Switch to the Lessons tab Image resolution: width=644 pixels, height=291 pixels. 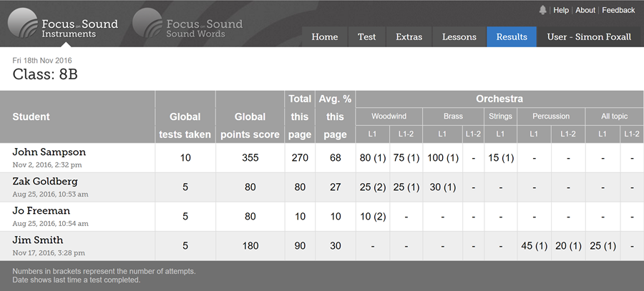[459, 37]
